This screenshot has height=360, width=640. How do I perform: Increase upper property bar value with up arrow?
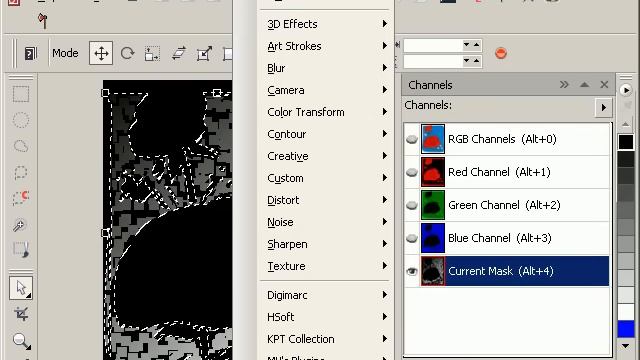click(477, 45)
